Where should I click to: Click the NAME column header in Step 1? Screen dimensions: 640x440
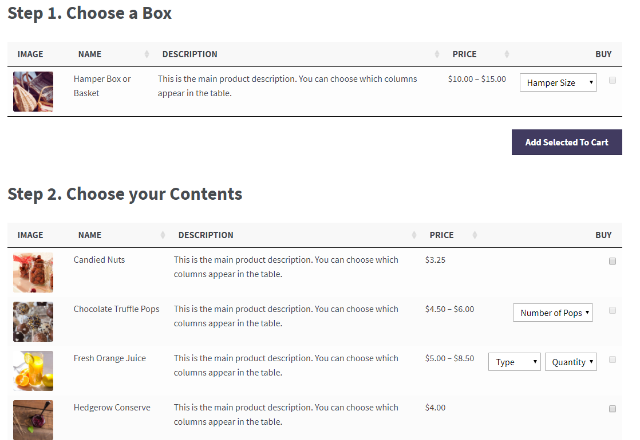[90, 54]
